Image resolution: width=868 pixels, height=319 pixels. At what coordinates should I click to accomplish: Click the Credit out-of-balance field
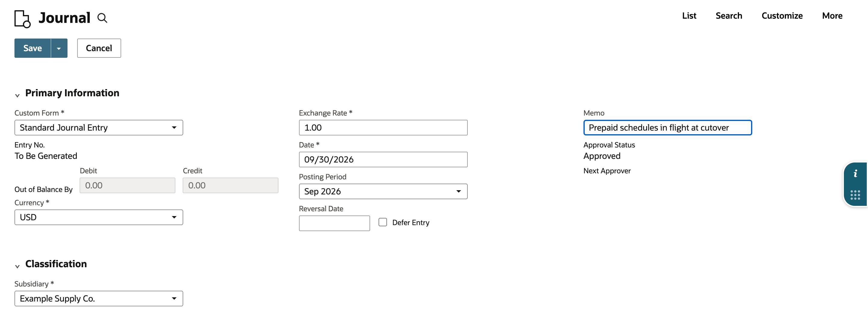click(x=231, y=185)
